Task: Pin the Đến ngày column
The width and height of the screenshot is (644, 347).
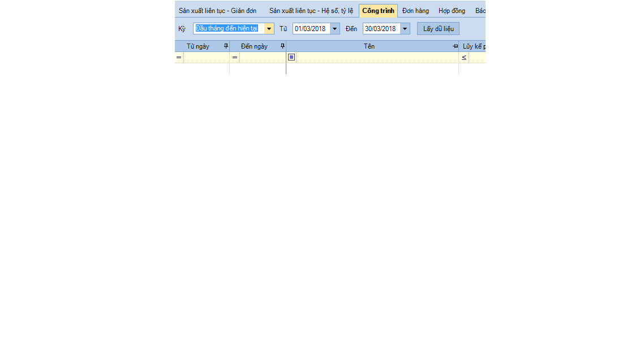Action: point(282,46)
